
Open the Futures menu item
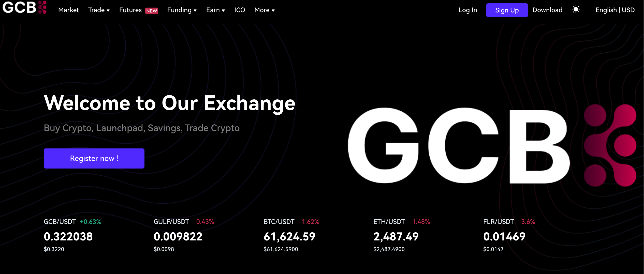pos(130,10)
